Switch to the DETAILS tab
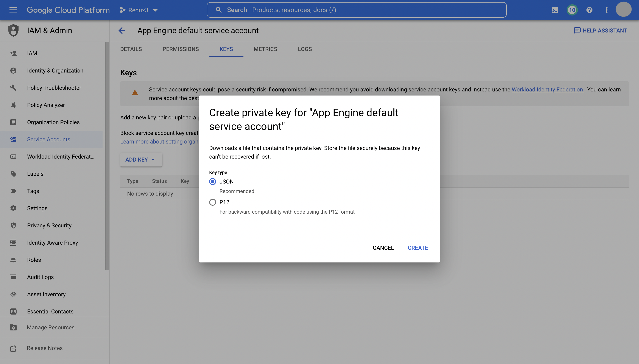This screenshot has width=639, height=364. point(131,49)
